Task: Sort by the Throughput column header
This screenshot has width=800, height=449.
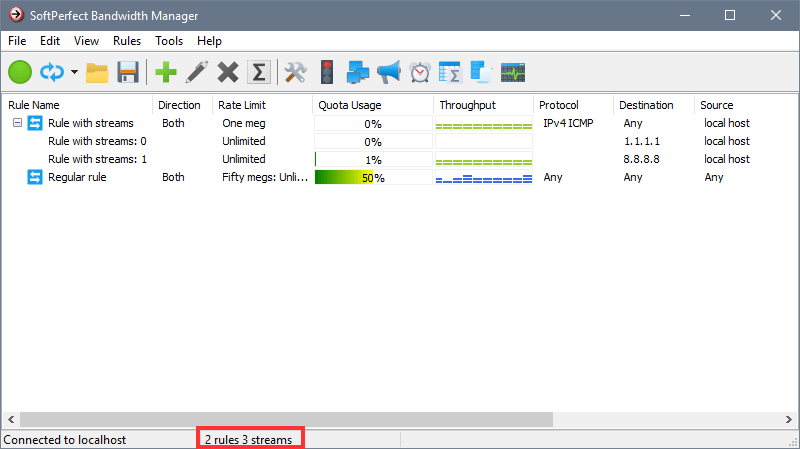Action: coord(484,105)
